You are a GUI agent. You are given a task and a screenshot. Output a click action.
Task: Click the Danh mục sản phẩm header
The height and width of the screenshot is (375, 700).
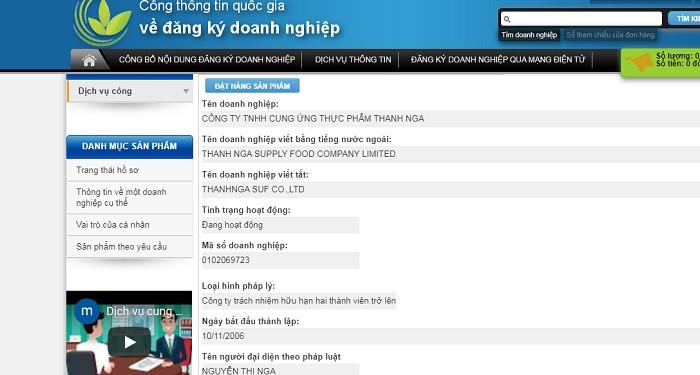click(129, 146)
